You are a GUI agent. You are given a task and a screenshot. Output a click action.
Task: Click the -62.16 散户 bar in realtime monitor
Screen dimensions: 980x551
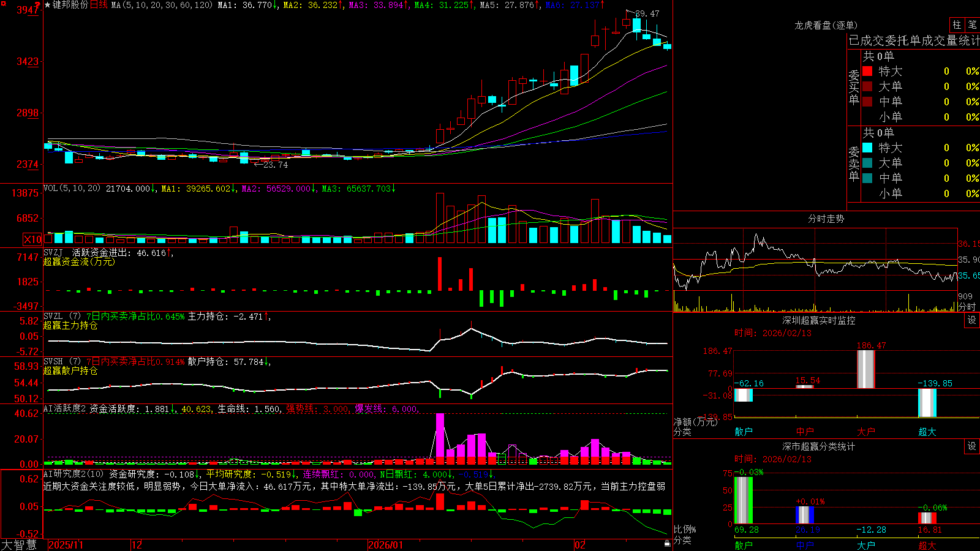tap(744, 395)
